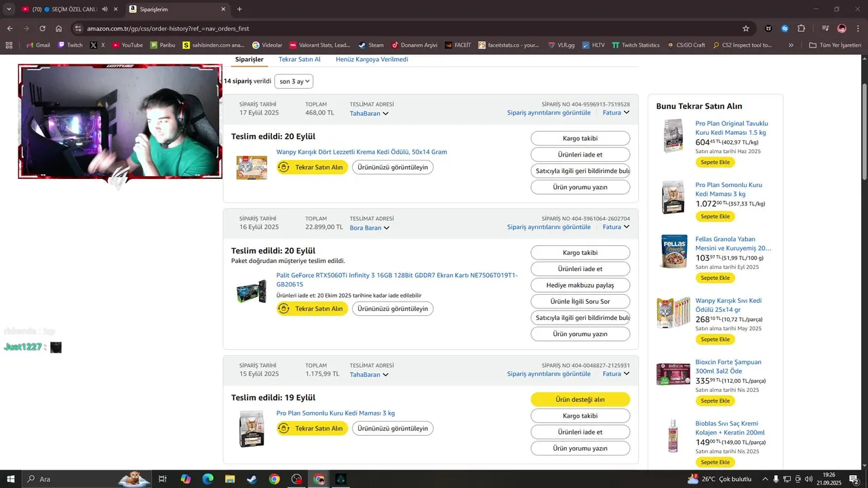The width and height of the screenshot is (868, 488).
Task: Bookmark this page with the star icon
Action: point(746,28)
